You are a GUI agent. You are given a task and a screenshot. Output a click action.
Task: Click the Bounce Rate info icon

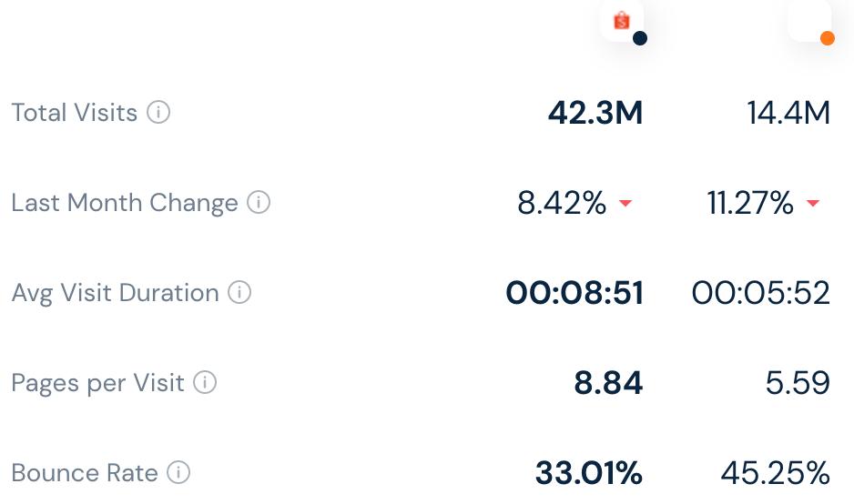(178, 473)
